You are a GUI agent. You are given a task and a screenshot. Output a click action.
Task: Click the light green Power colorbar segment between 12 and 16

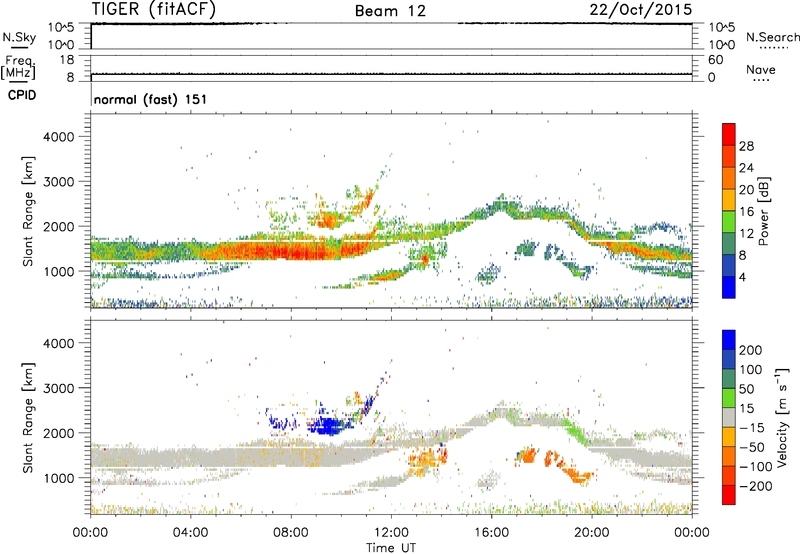tap(729, 222)
